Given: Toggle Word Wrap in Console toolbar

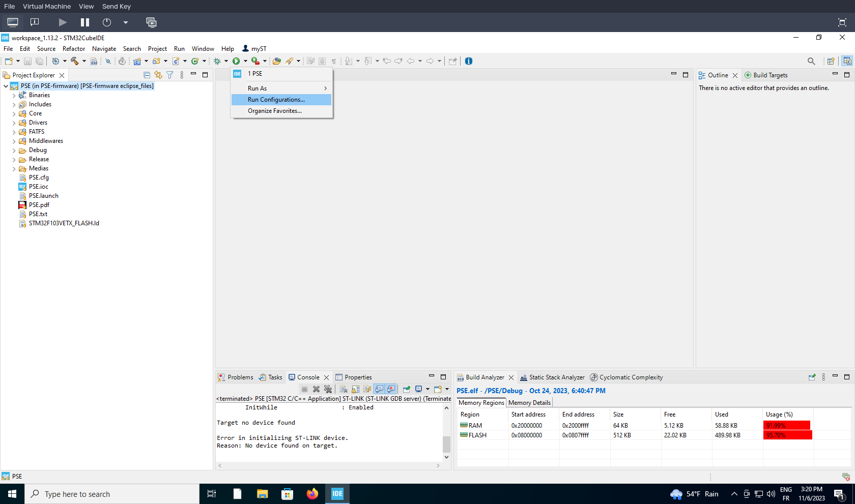Looking at the screenshot, I should (367, 389).
